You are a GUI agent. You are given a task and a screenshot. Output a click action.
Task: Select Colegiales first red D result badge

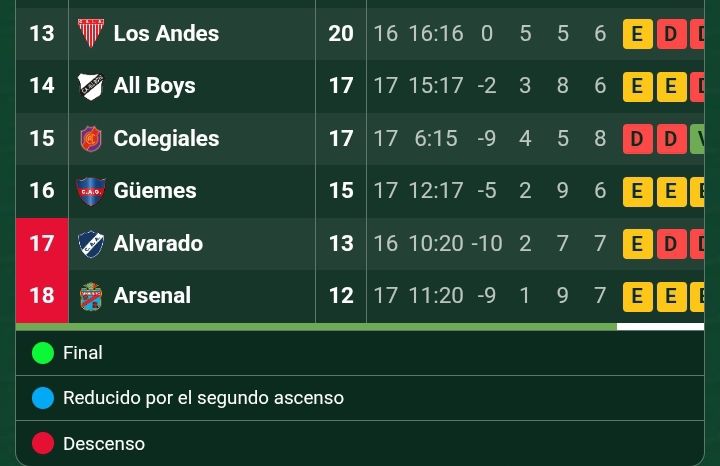pyautogui.click(x=637, y=139)
